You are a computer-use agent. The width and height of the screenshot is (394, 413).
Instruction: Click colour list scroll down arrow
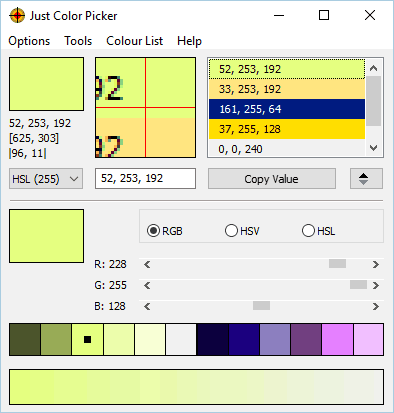click(x=373, y=148)
